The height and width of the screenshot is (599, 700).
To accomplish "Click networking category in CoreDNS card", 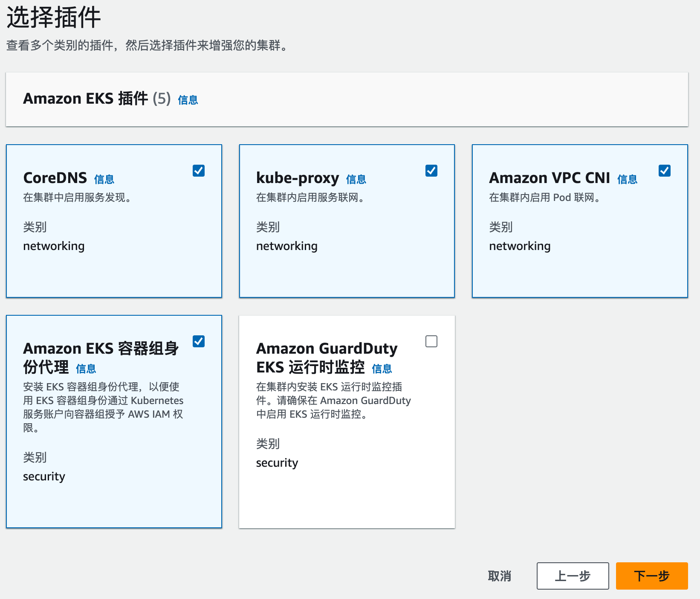I will coord(54,246).
